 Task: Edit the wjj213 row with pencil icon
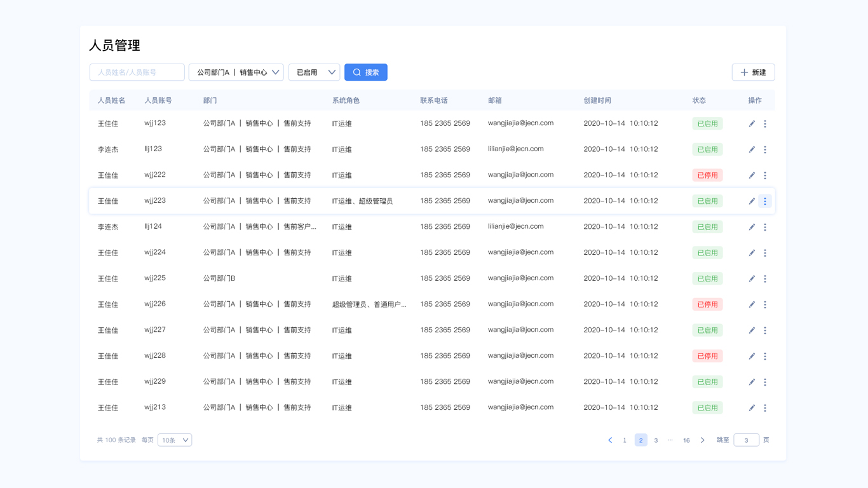[752, 408]
